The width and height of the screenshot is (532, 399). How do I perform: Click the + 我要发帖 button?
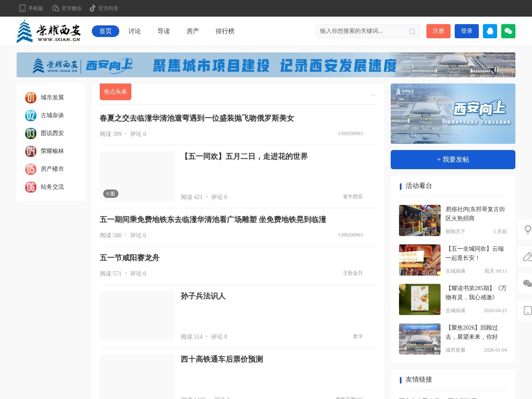[453, 160]
